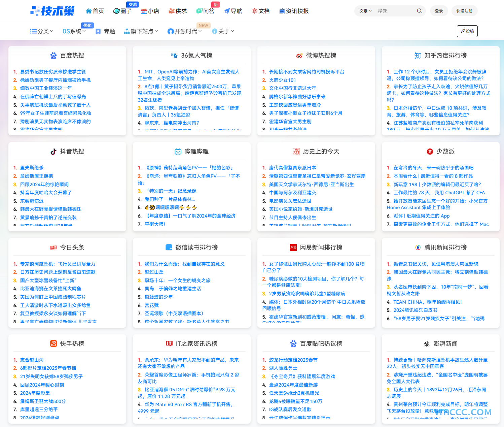Click the planet icon beside 圈子
Viewport: 504px width, 427px height.
click(116, 11)
